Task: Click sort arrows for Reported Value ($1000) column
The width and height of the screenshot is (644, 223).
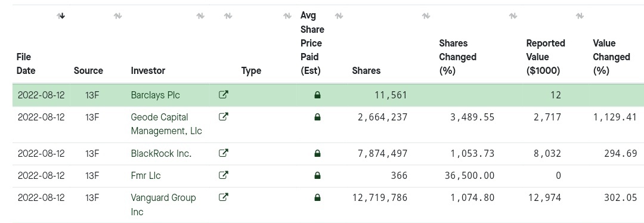Action: point(580,16)
